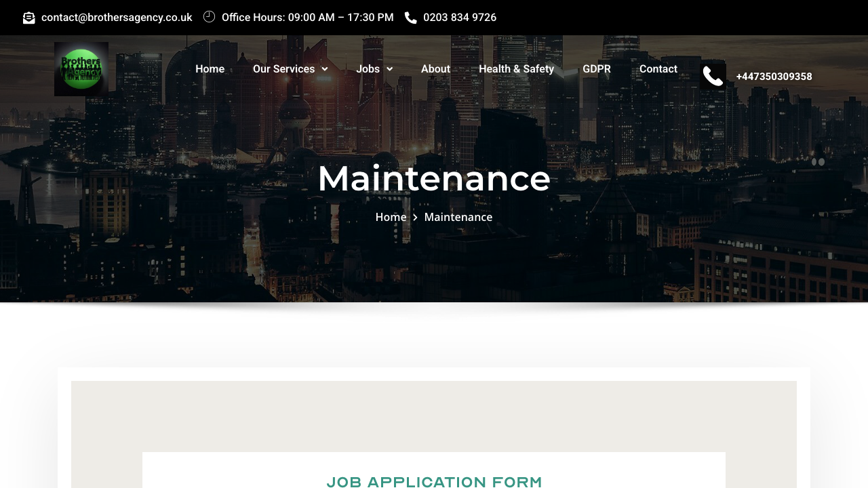Click the phone receiver icon beside 0203 834 9726
The image size is (868, 488).
click(x=411, y=17)
